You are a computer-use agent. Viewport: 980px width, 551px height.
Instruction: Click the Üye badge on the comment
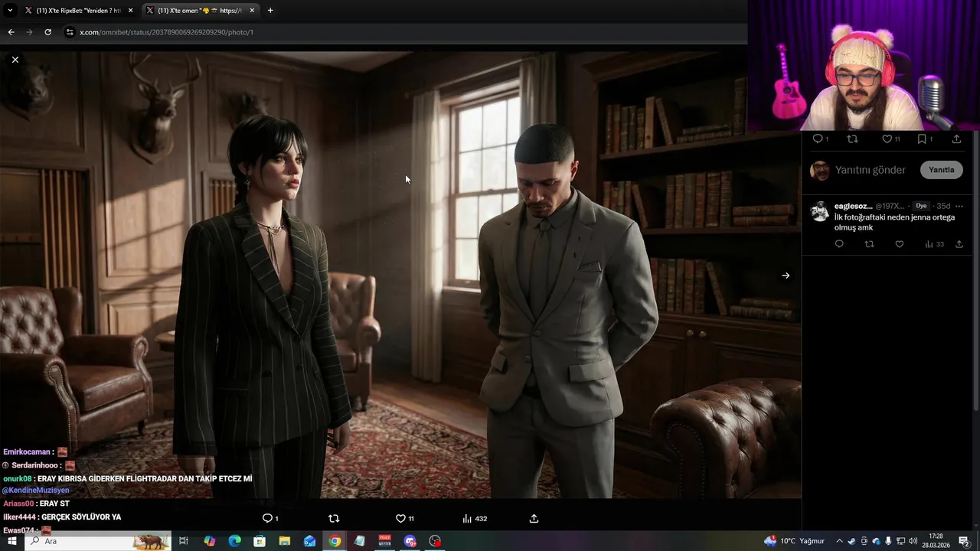point(921,206)
